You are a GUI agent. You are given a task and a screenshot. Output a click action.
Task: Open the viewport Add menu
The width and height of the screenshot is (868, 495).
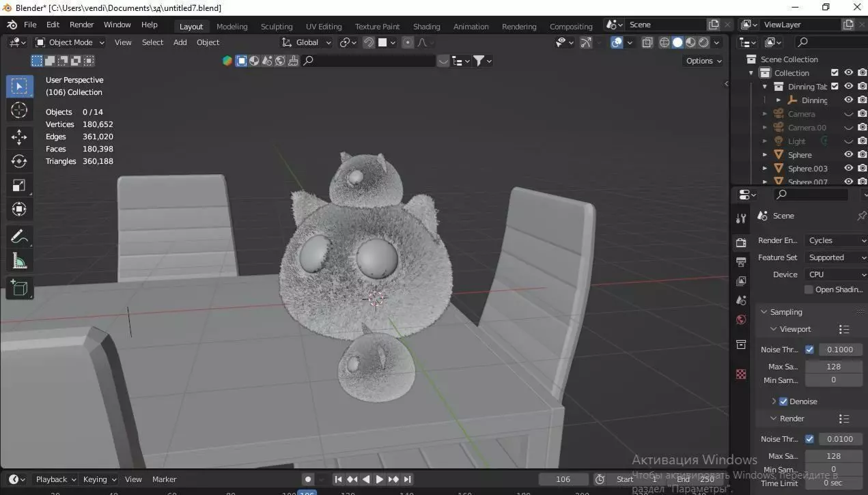click(180, 42)
